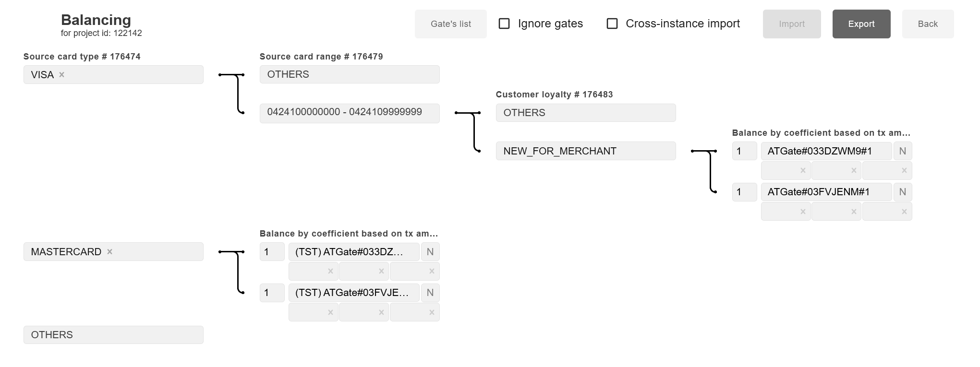Remove the VISA card type tag

point(61,75)
